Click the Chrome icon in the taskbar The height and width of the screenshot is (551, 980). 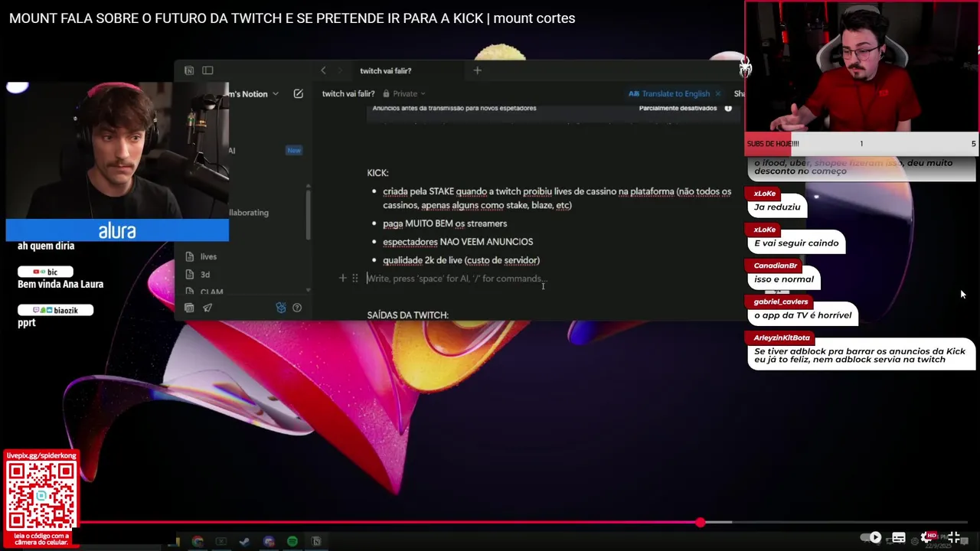pyautogui.click(x=198, y=542)
